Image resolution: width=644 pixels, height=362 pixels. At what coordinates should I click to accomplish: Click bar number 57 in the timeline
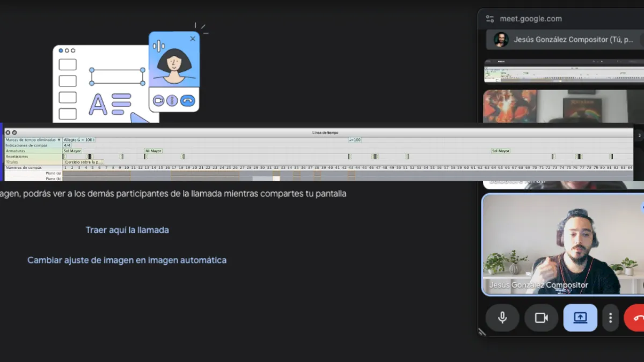(x=447, y=168)
